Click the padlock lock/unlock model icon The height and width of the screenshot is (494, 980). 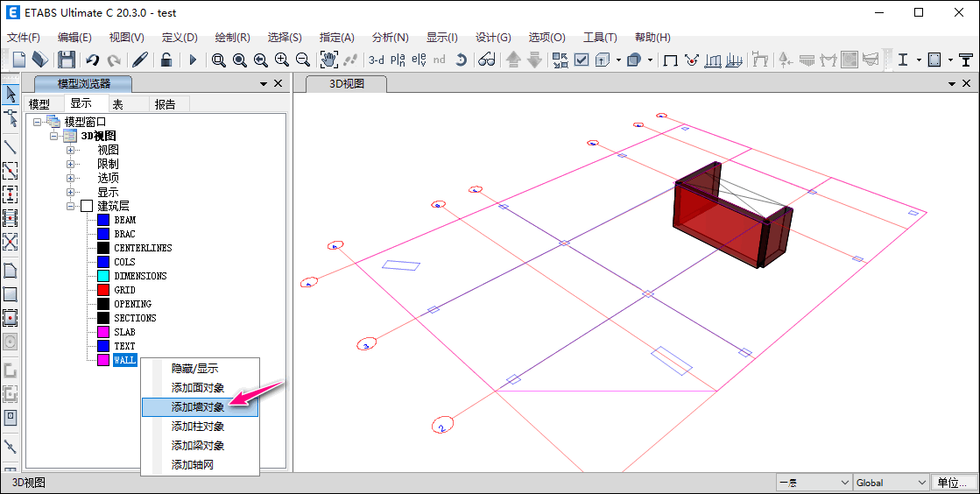click(166, 60)
